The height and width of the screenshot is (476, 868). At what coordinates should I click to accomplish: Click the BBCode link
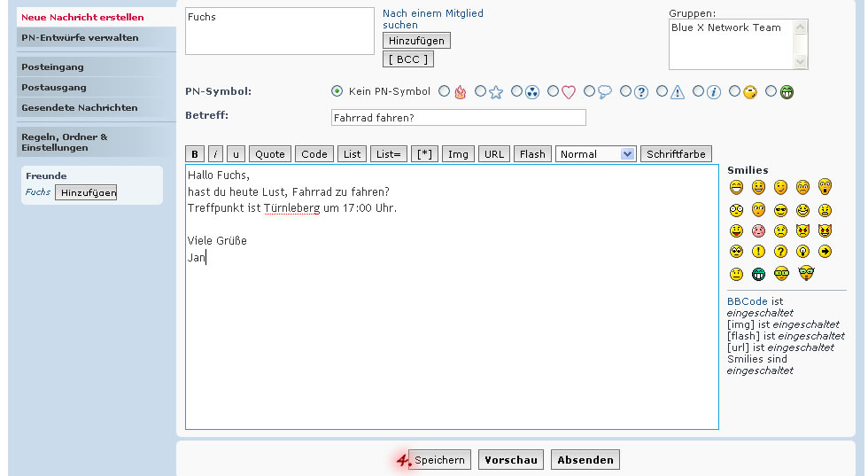click(747, 301)
